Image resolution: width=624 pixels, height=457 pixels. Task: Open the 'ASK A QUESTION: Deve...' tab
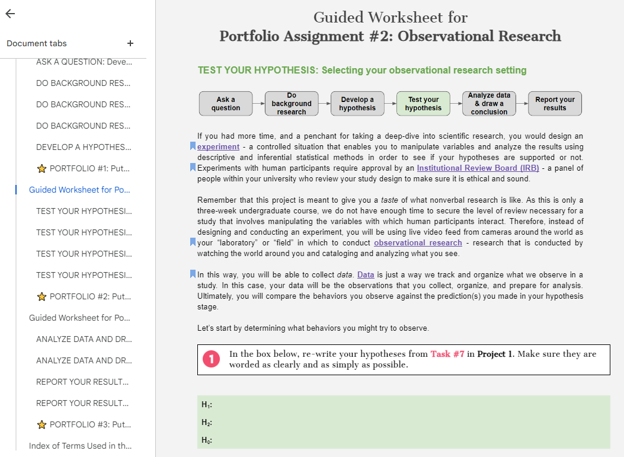click(x=83, y=62)
